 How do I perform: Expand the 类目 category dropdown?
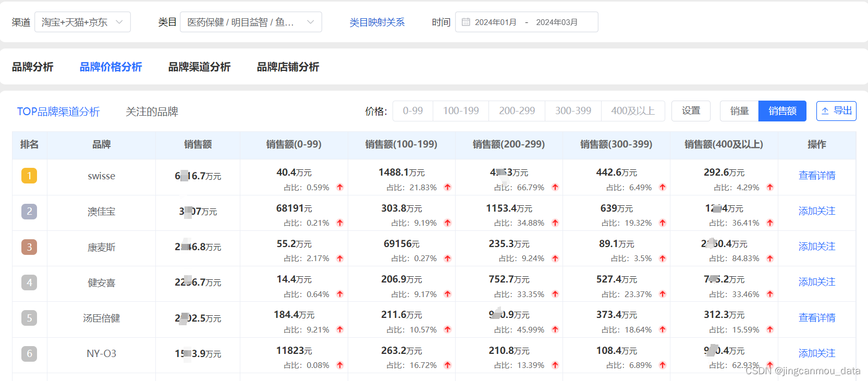tap(251, 22)
